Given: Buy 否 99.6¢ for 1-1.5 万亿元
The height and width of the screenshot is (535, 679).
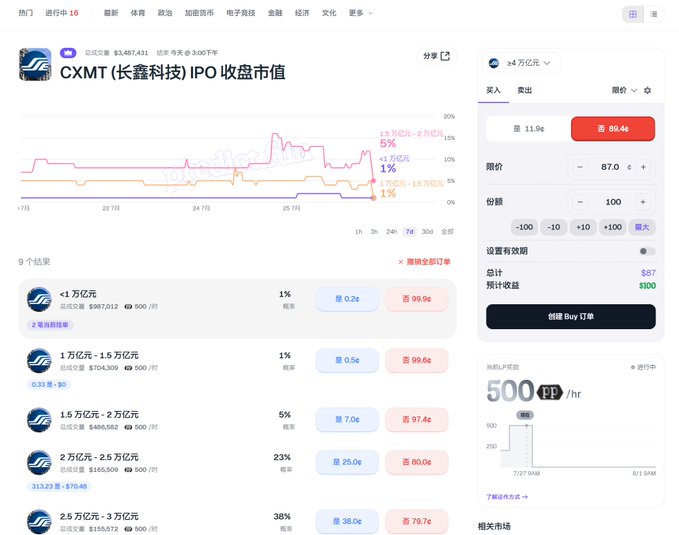Looking at the screenshot, I should (417, 360).
